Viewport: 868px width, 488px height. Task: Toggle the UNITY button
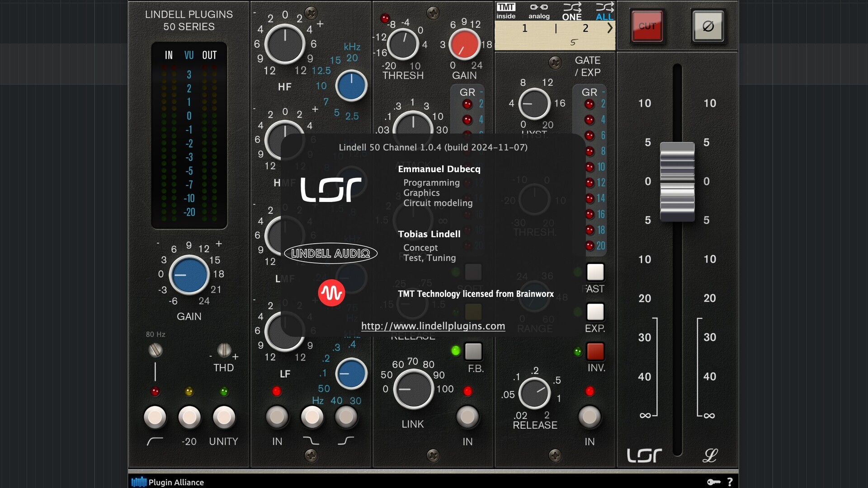pos(224,417)
